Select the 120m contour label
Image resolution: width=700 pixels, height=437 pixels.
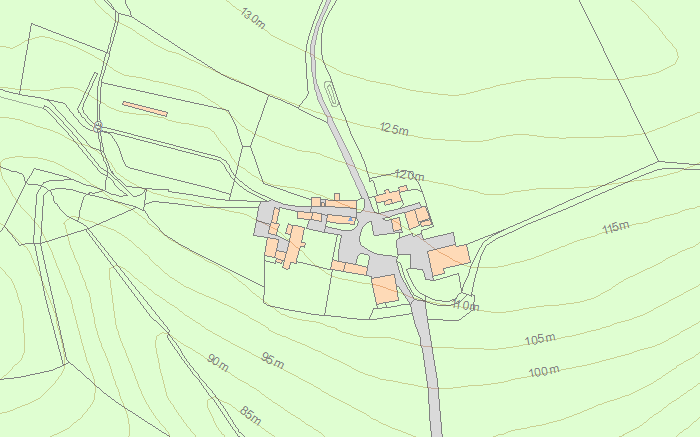(409, 175)
